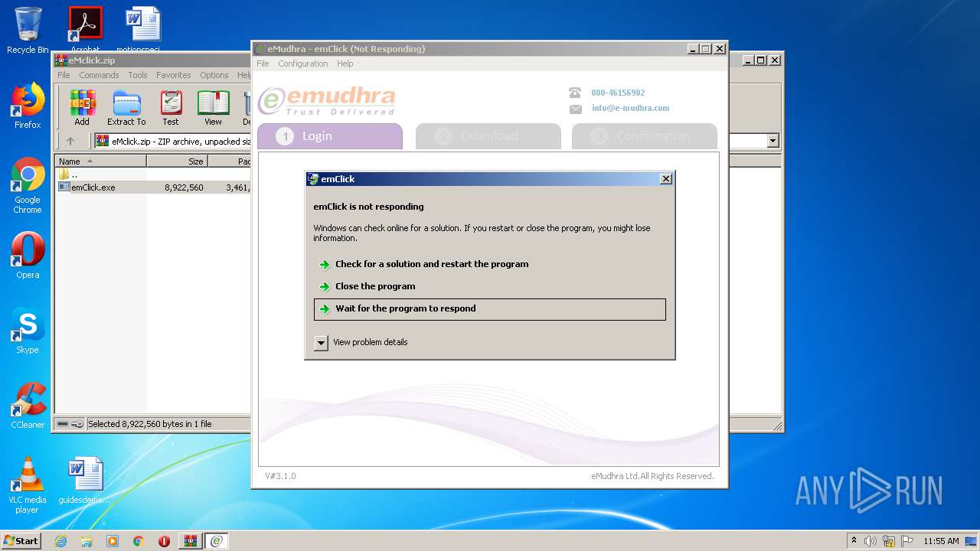Sort WinRAR list by Name column
The height and width of the screenshot is (551, 980).
101,161
